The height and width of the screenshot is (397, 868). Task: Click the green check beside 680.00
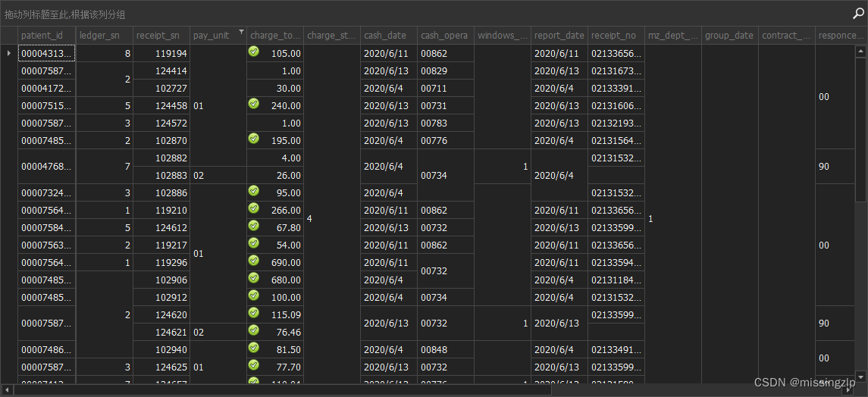click(253, 277)
